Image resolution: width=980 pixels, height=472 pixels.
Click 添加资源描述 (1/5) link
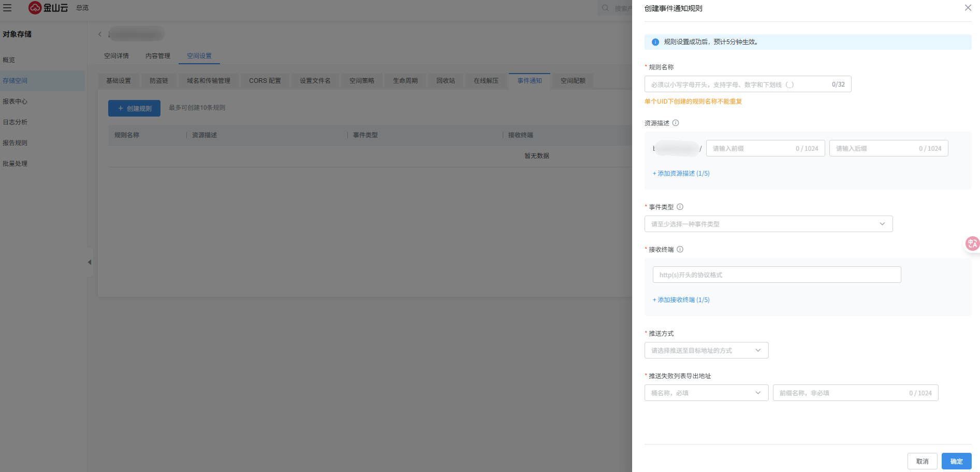coord(681,174)
